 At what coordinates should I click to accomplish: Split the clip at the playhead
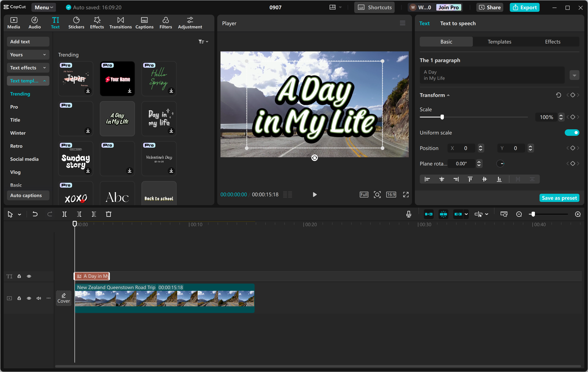click(65, 214)
